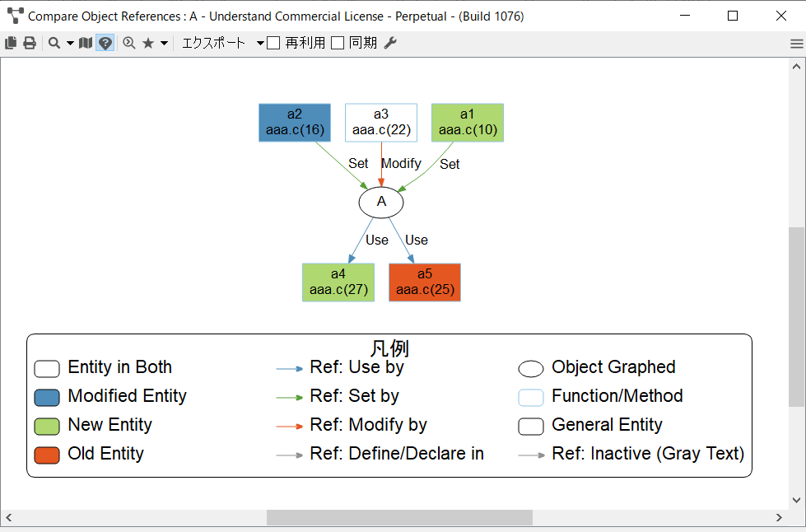Click the Set label beside a2 edge
The width and height of the screenshot is (806, 532).
click(x=358, y=163)
